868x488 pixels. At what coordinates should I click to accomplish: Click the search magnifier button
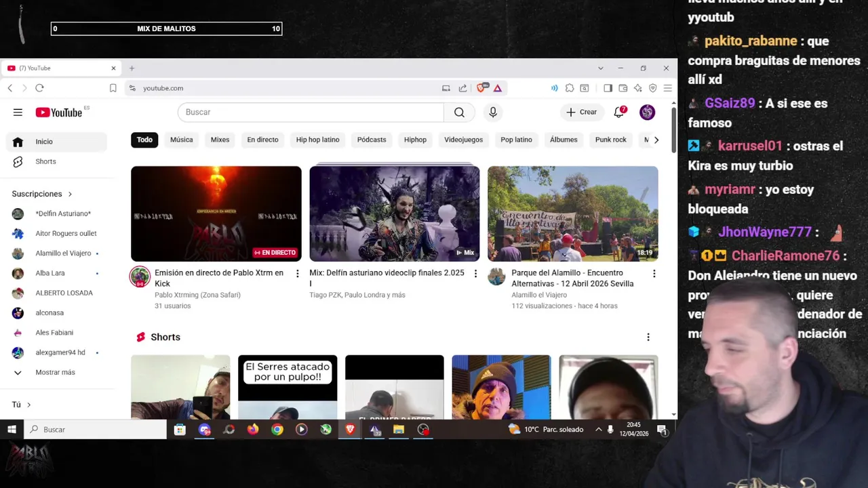459,113
